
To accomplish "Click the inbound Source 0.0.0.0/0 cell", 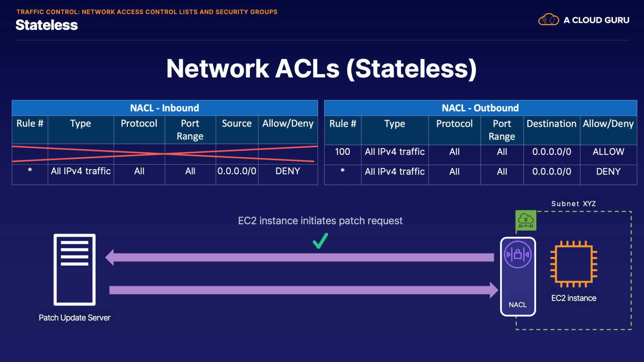I will 236,171.
